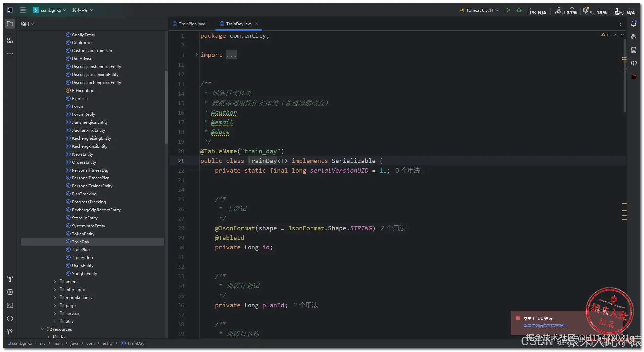The image size is (644, 352).
Task: Open the ssmbgnk6 project dropdown
Action: (49, 10)
